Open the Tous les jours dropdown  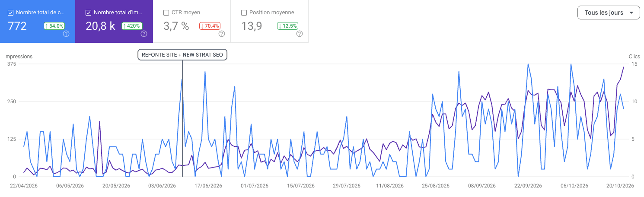609,13
